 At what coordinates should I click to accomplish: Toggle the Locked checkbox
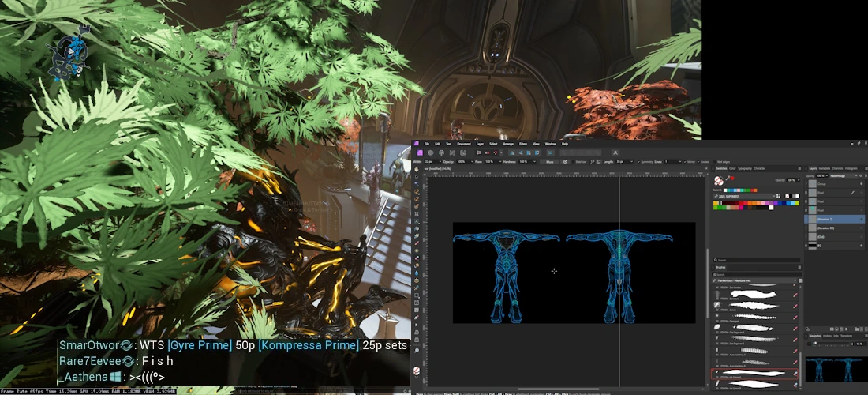698,162
